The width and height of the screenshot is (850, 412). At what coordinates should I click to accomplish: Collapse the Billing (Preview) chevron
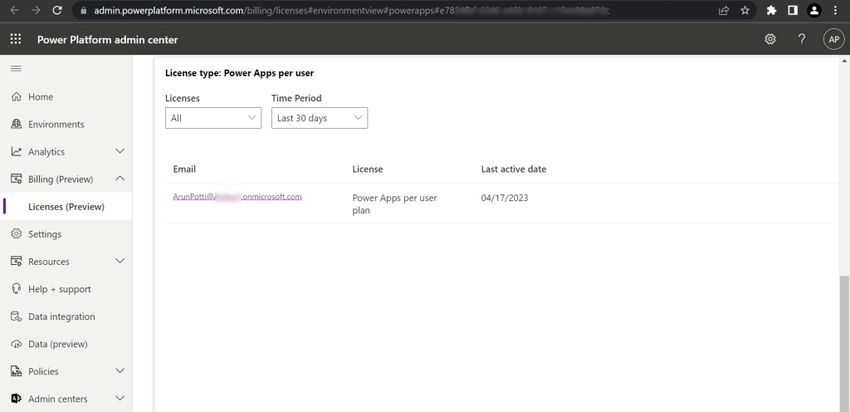pos(120,178)
